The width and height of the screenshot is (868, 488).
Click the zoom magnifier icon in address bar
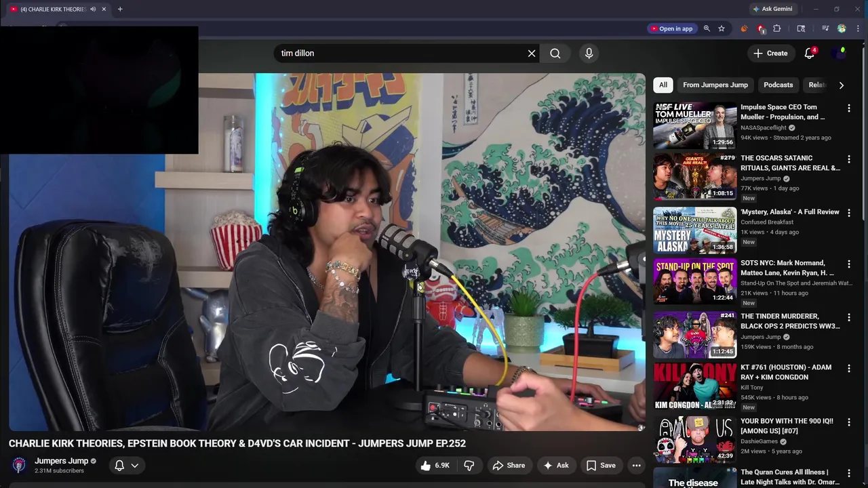click(707, 28)
